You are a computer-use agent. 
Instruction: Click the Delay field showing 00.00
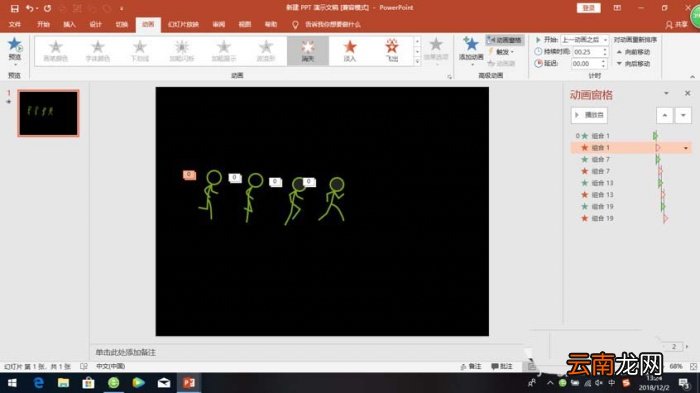(586, 64)
